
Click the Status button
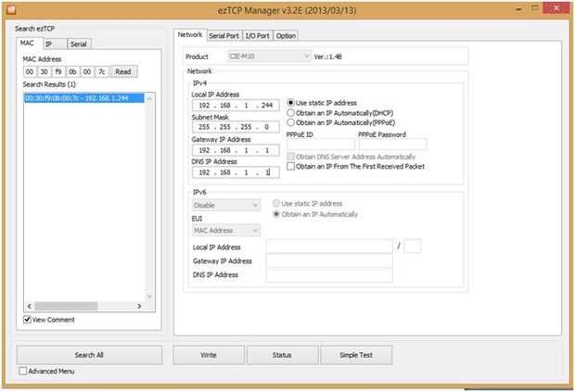(x=282, y=355)
